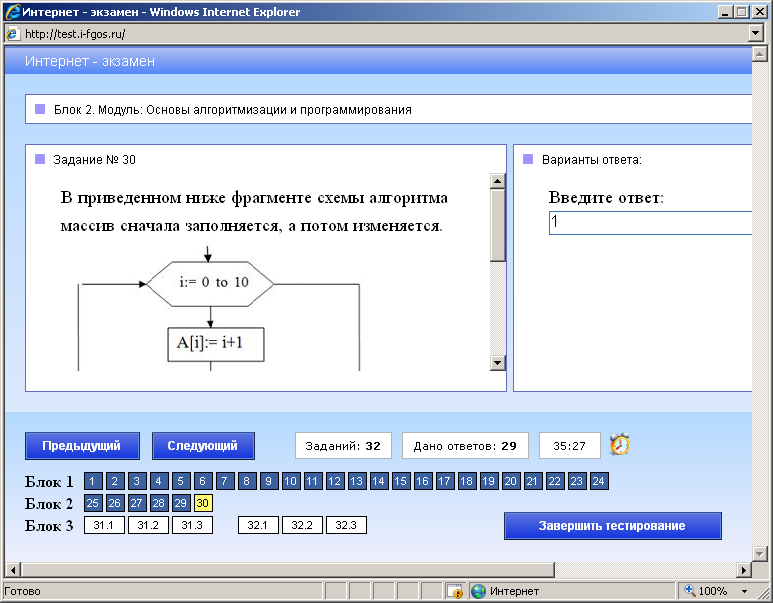This screenshot has height=603, width=773.
Task: Go to next question with Следующий
Action: click(203, 446)
